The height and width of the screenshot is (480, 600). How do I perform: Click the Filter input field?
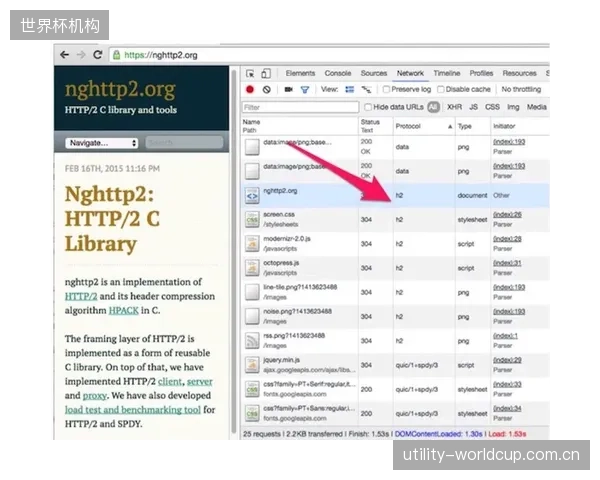click(300, 107)
